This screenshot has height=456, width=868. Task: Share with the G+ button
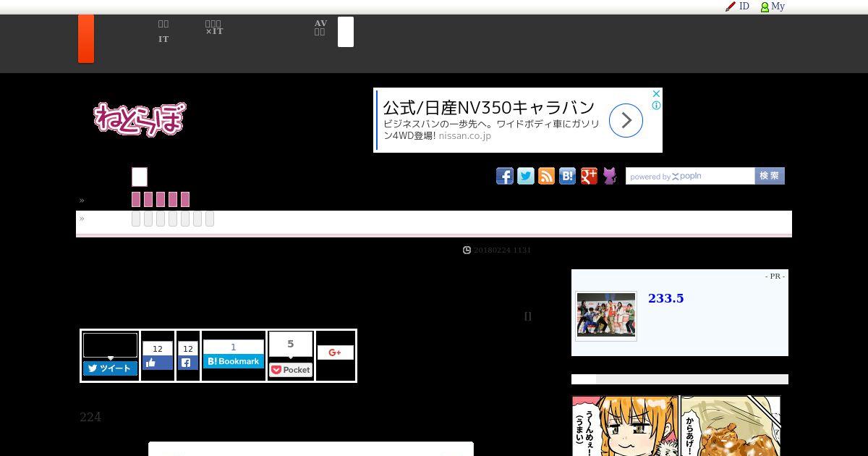click(x=335, y=352)
